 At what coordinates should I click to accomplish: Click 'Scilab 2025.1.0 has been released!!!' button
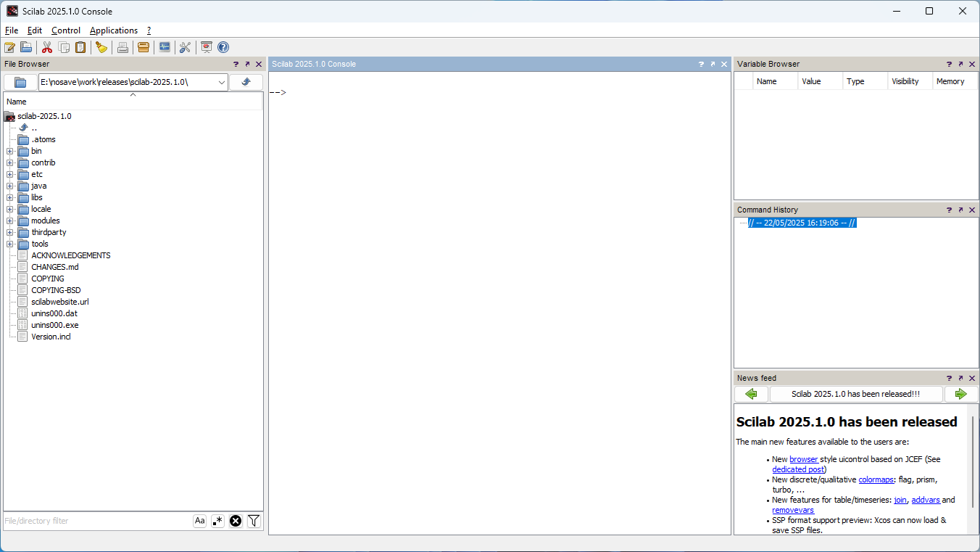click(x=856, y=394)
